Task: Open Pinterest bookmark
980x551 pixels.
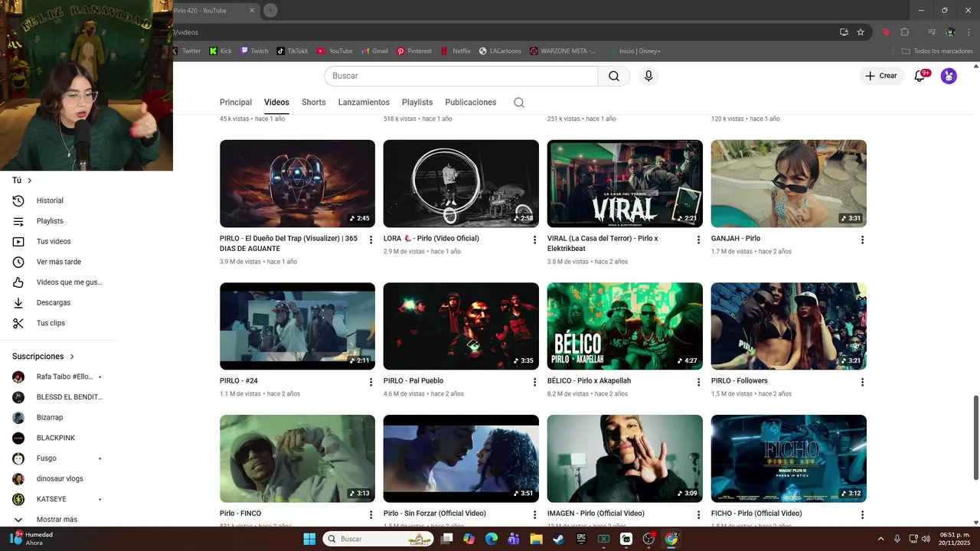Action: coord(414,51)
